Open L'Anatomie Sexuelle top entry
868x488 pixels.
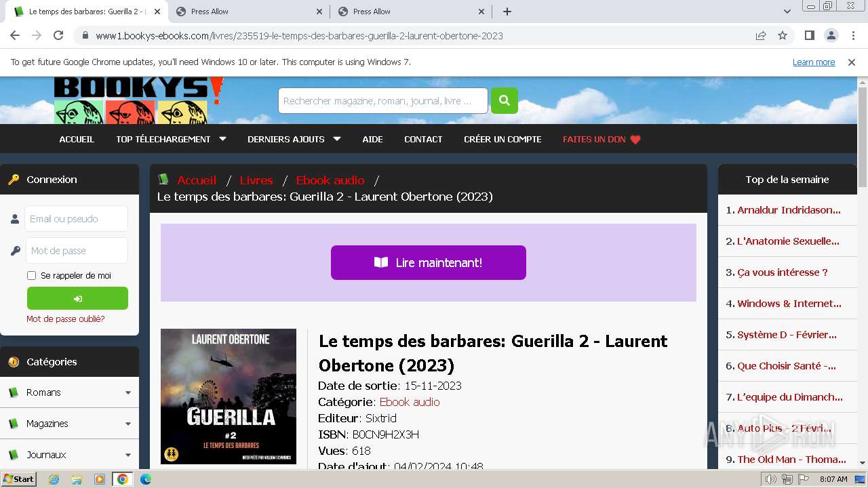[788, 241]
